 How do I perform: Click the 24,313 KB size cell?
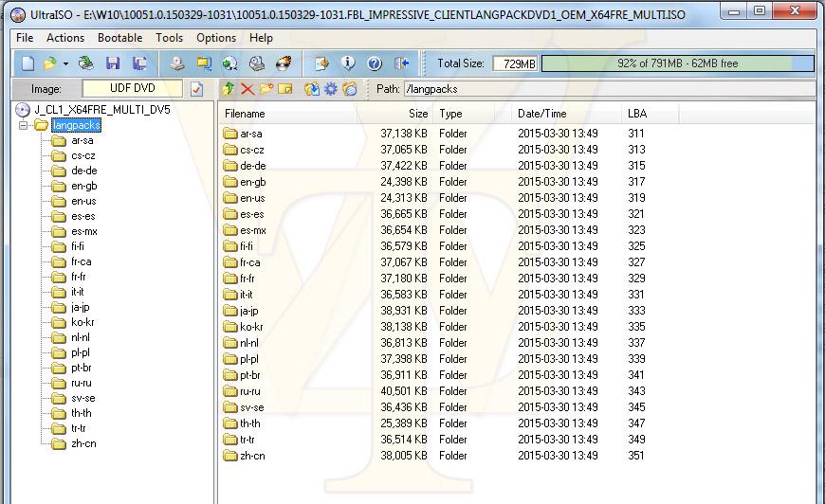click(x=404, y=198)
